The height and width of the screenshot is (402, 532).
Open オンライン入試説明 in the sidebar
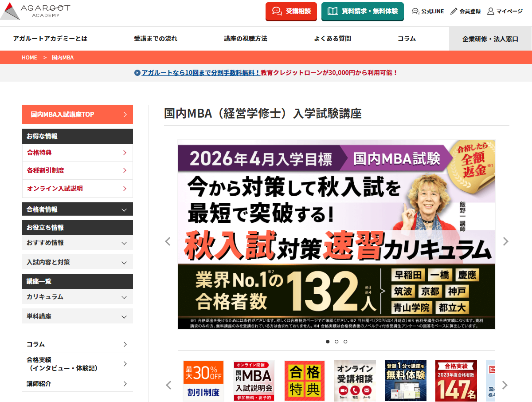point(78,189)
